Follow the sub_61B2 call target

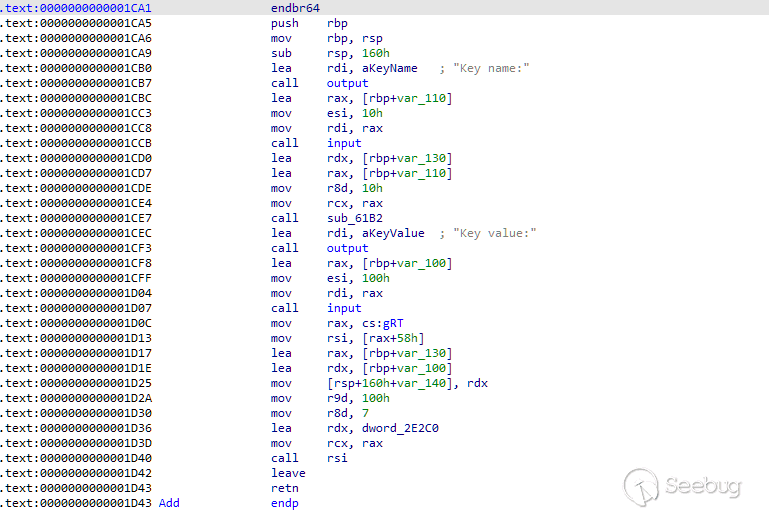coord(355,218)
